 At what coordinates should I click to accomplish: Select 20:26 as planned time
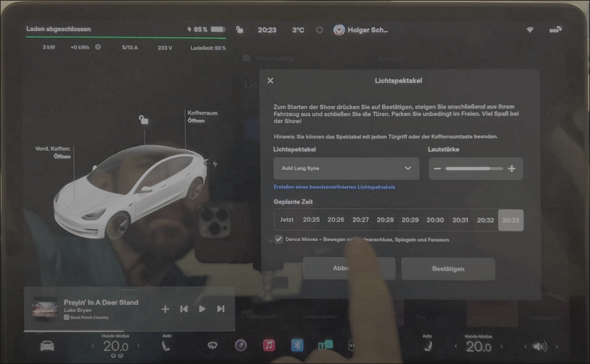pyautogui.click(x=336, y=220)
